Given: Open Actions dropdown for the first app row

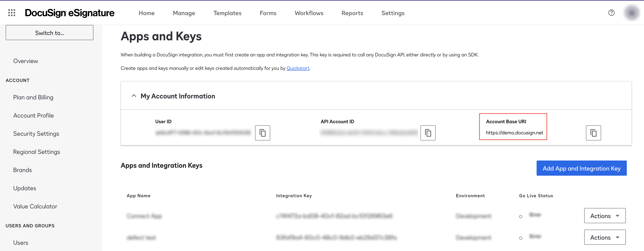Looking at the screenshot, I should click(x=605, y=216).
